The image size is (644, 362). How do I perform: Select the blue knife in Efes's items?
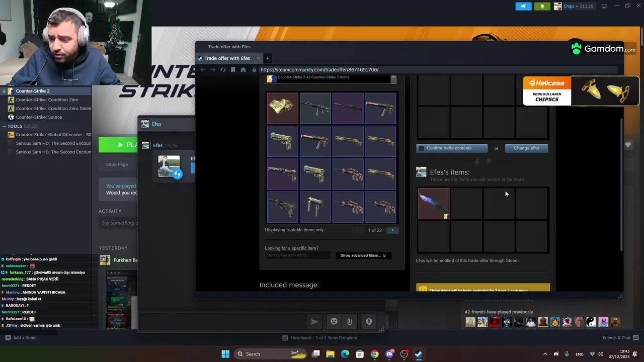pos(434,204)
